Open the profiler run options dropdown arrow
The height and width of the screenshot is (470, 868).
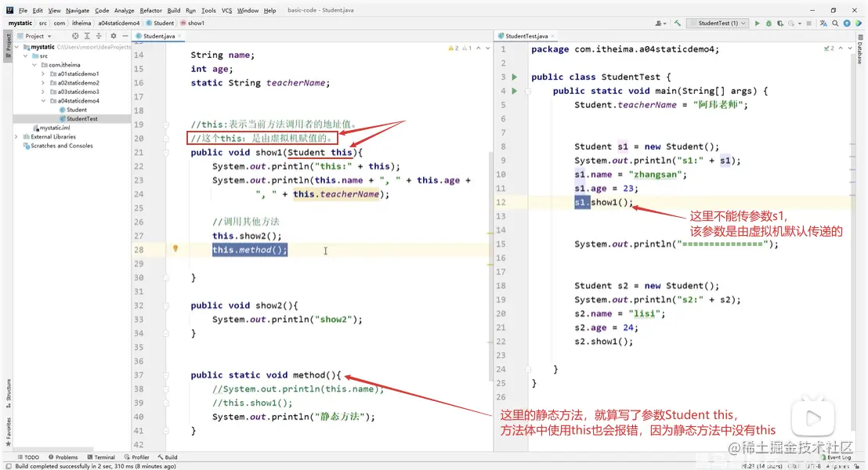(x=800, y=23)
